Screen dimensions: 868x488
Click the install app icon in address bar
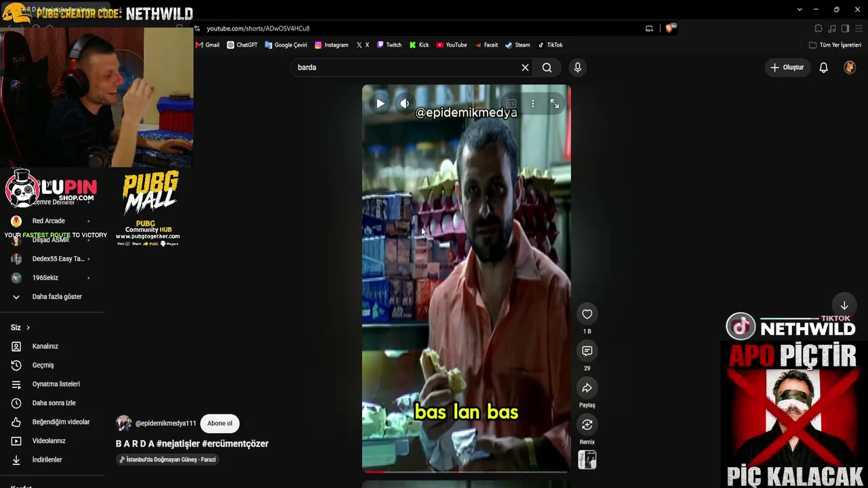pos(649,28)
